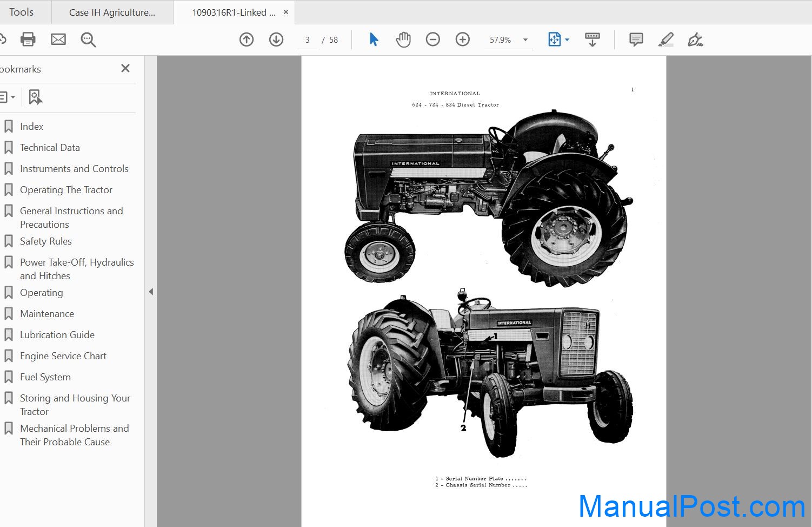The height and width of the screenshot is (527, 812).
Task: Open the Maintenance bookmark
Action: [x=47, y=314]
